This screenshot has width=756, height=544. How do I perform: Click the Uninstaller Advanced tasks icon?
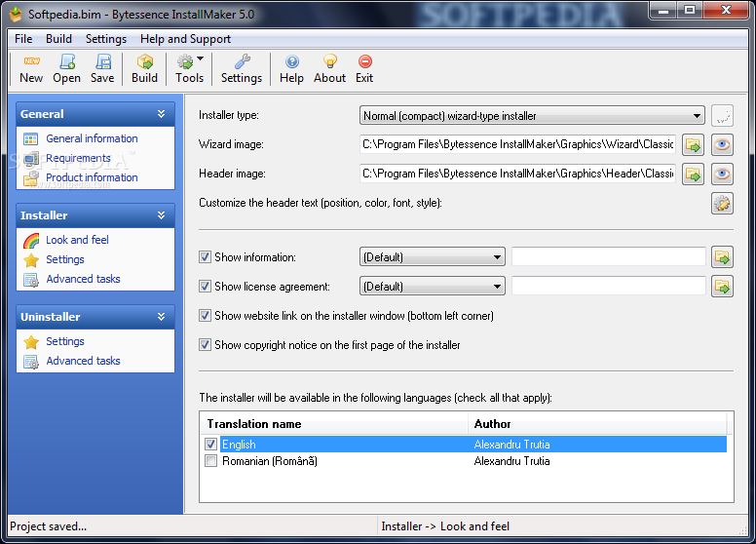pyautogui.click(x=31, y=362)
